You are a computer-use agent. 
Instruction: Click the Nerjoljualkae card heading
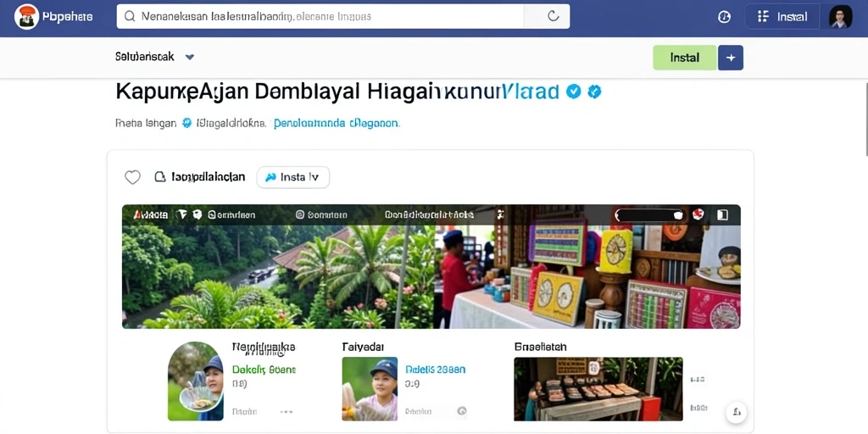264,348
